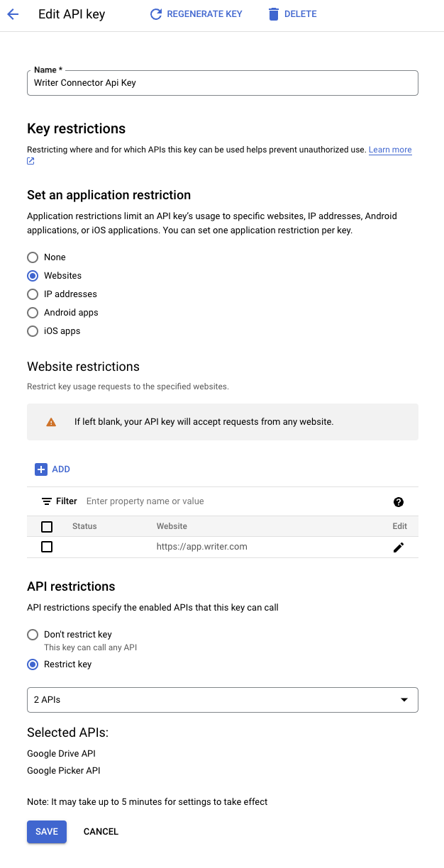Click the Filter lines icon

click(47, 501)
